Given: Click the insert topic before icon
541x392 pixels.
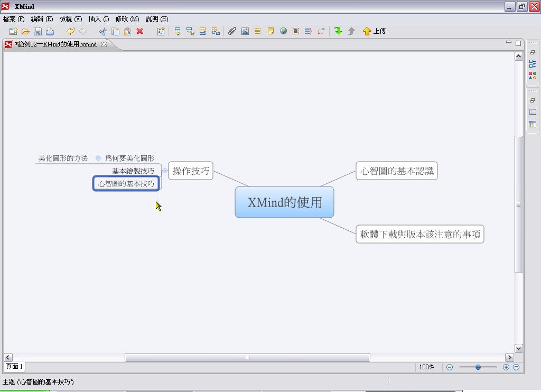Looking at the screenshot, I should point(203,31).
